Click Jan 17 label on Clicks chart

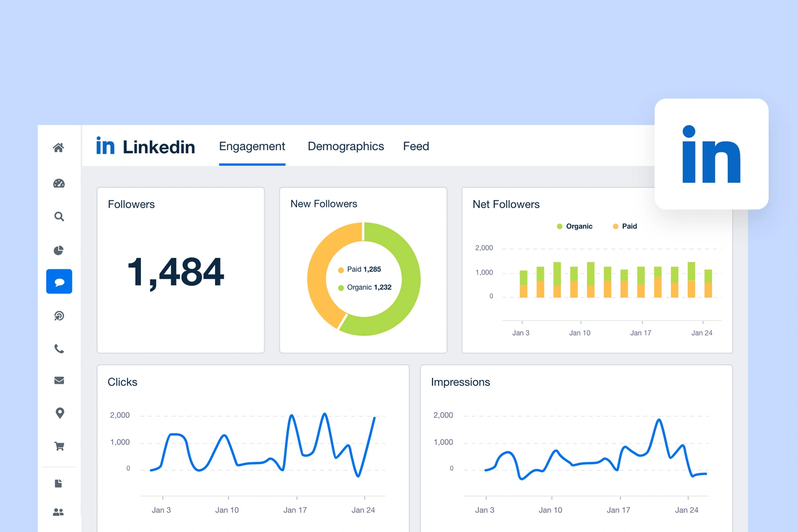pyautogui.click(x=295, y=510)
